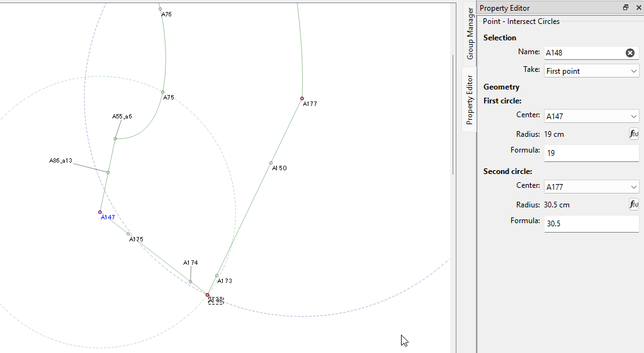Expand second circle Center dropdown A177

click(591, 187)
